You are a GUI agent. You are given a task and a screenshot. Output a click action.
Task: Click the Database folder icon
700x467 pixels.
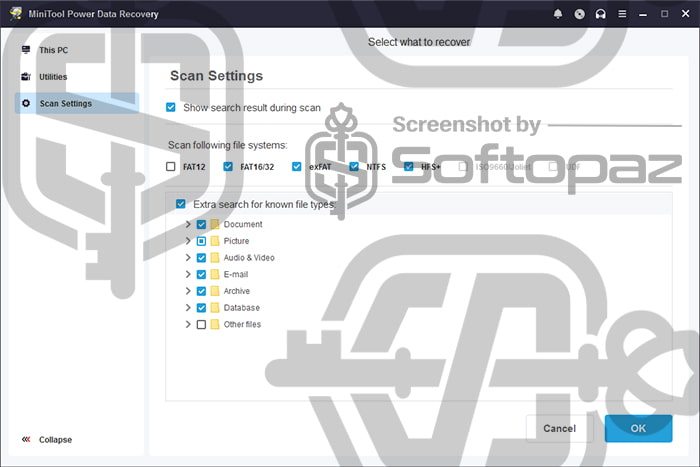tap(215, 308)
